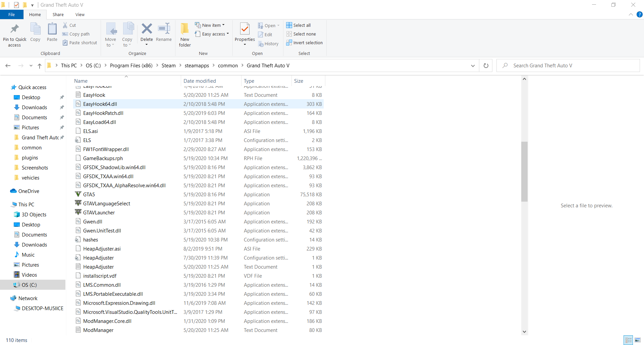Open the Easy access dropdown
The image size is (644, 345).
tap(212, 34)
